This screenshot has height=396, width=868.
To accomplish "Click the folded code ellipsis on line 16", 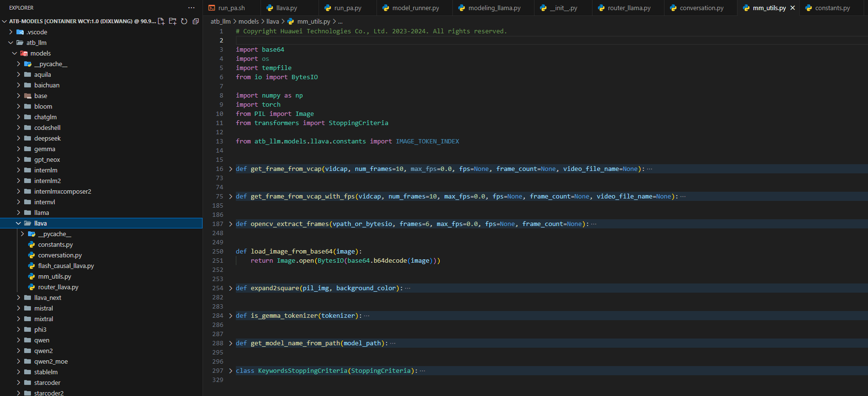I will coord(650,169).
